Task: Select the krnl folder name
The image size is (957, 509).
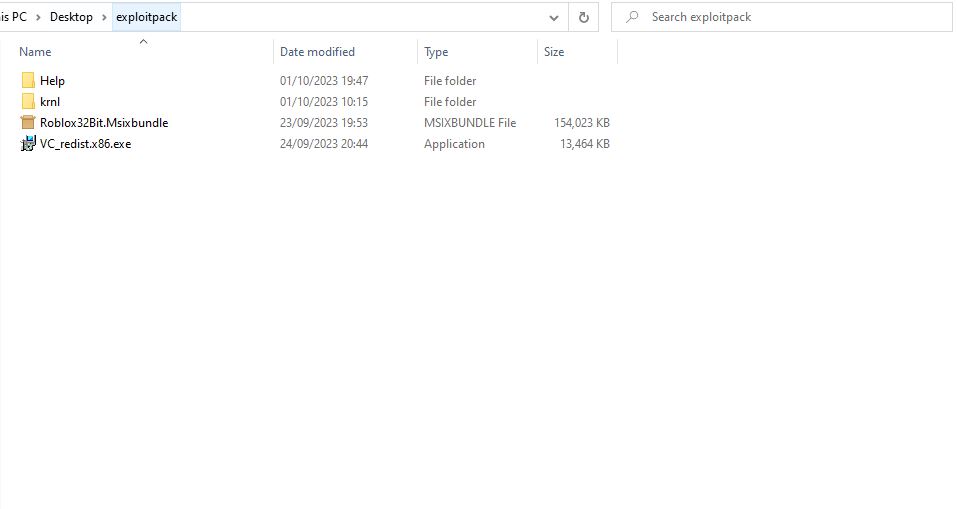Action: click(x=50, y=101)
